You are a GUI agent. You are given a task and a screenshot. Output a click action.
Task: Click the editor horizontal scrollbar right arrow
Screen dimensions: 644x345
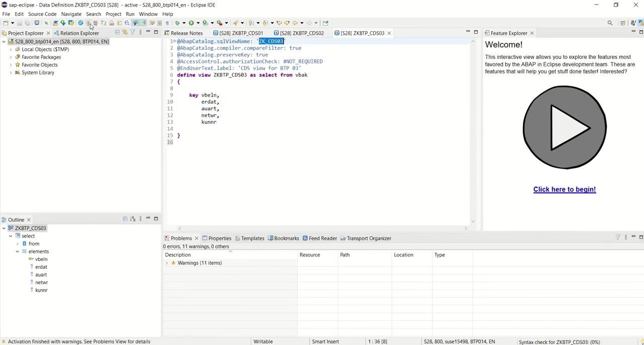click(x=466, y=229)
